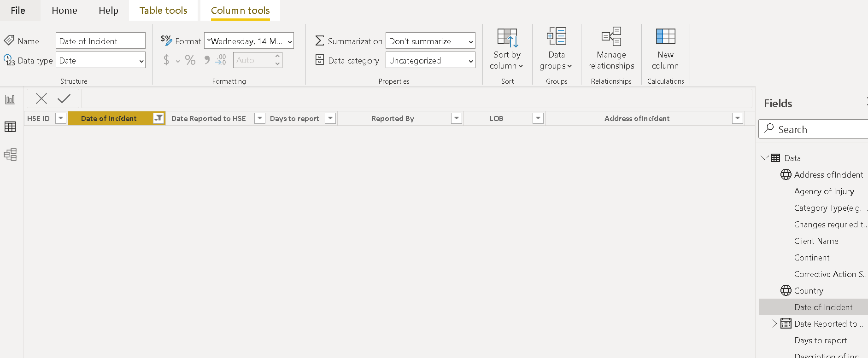The height and width of the screenshot is (358, 868).
Task: Expand Date Reported to field hierarchy
Action: [774, 323]
